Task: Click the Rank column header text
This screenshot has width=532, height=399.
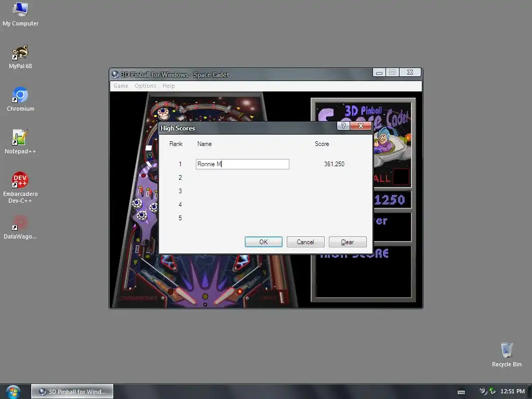Action: 176,144
